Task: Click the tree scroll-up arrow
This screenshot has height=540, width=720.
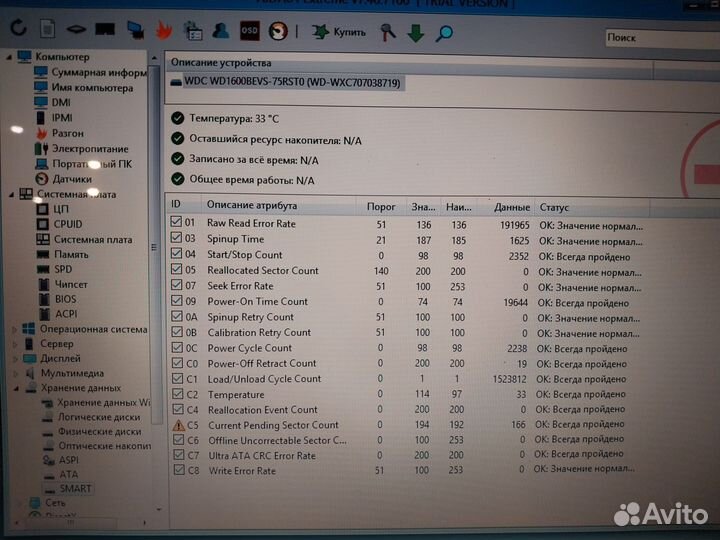Action: [x=154, y=58]
